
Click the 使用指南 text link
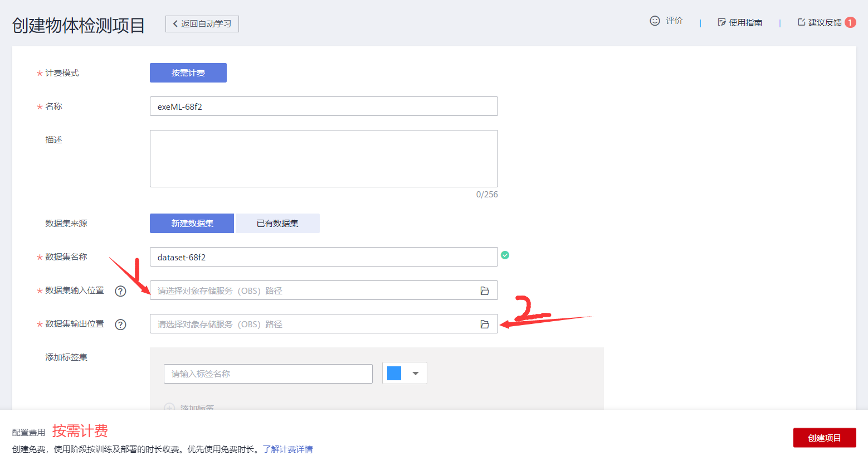click(745, 22)
